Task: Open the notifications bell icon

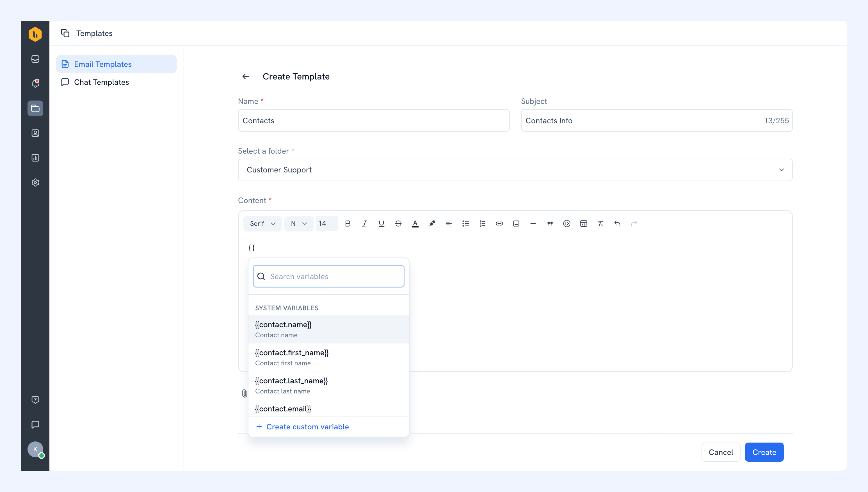Action: [35, 83]
